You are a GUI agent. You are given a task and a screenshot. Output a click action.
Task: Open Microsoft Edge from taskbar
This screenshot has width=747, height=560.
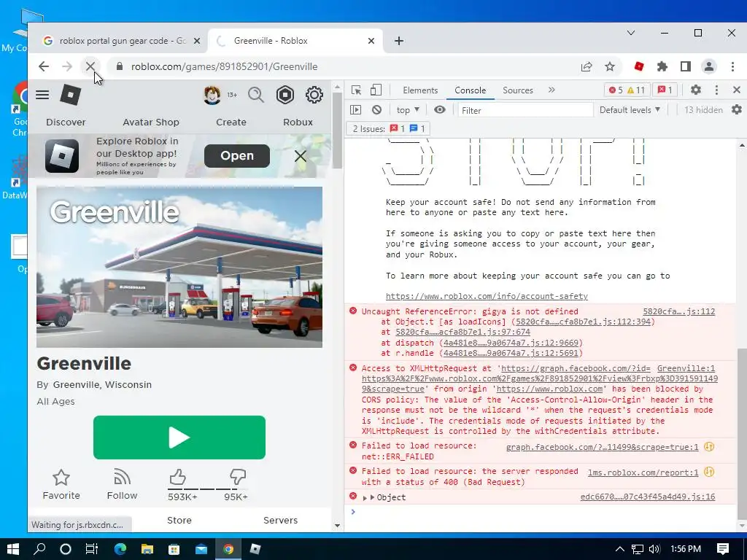coord(120,549)
